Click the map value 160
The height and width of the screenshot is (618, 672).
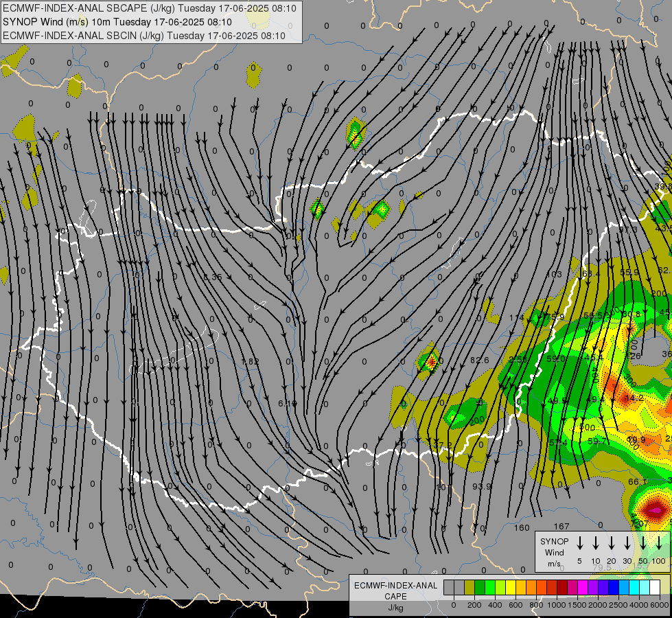point(522,527)
